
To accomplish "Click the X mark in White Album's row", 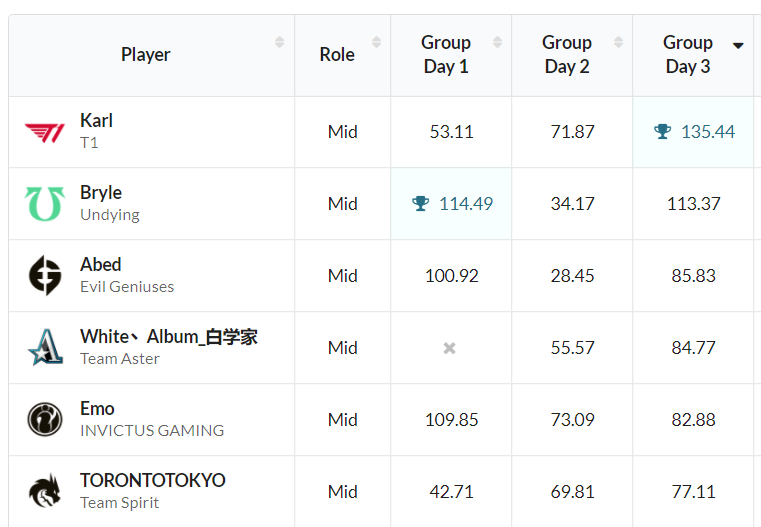I will (x=450, y=348).
